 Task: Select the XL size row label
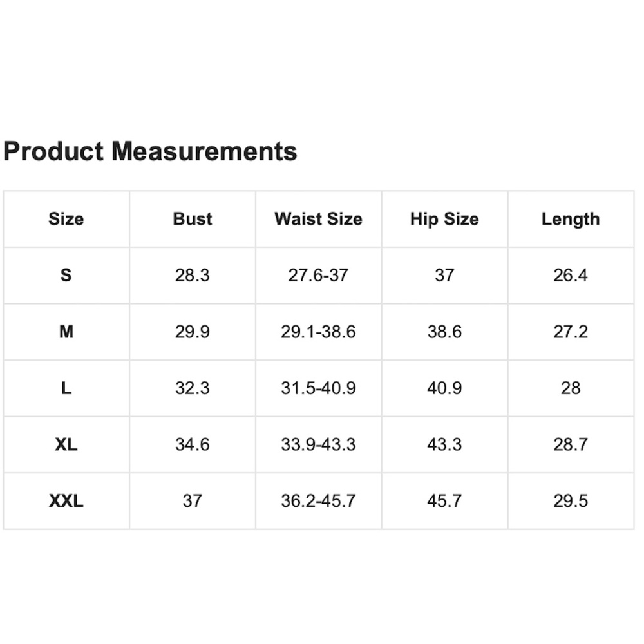(x=66, y=444)
